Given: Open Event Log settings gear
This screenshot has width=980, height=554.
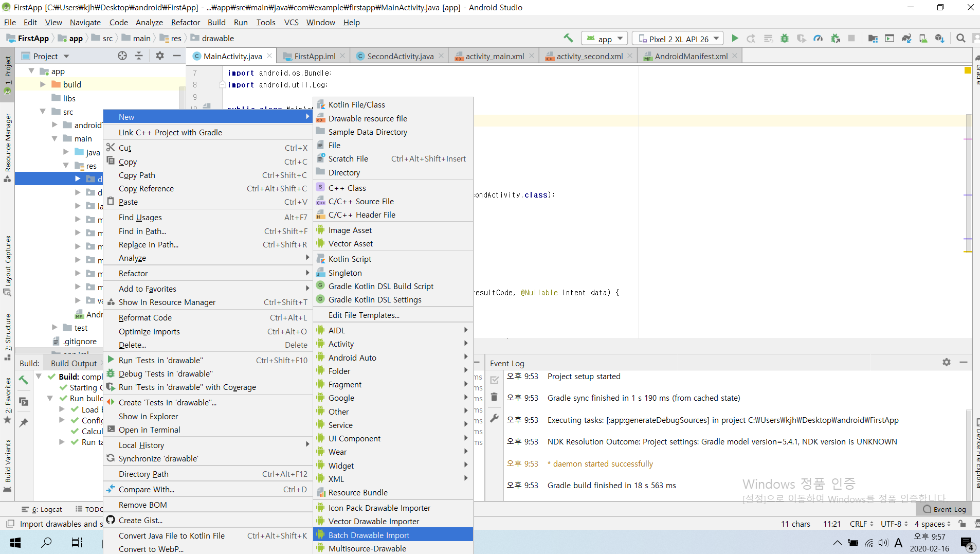Looking at the screenshot, I should [947, 363].
